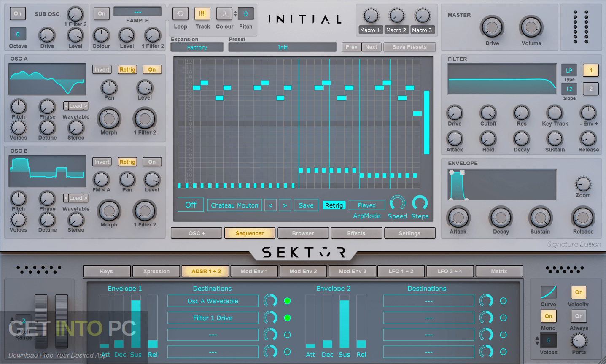Click the Loop icon button

click(180, 13)
